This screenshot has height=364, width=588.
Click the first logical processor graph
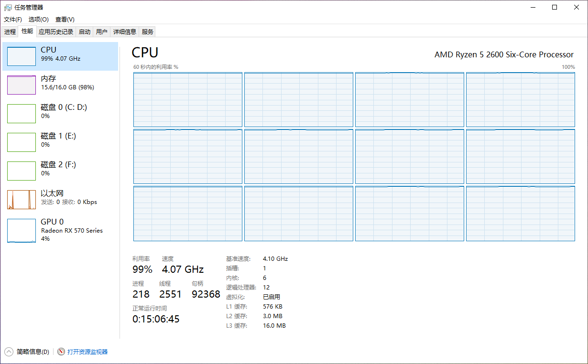click(x=188, y=99)
